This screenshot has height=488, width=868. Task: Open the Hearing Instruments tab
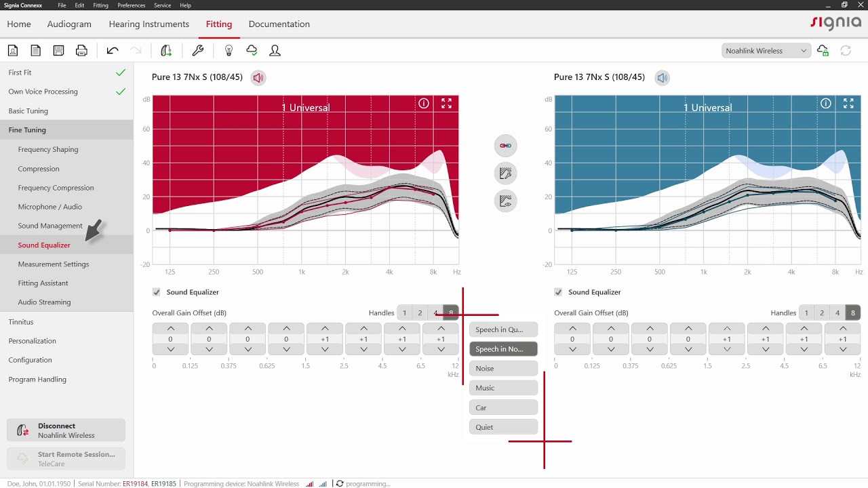click(x=149, y=24)
